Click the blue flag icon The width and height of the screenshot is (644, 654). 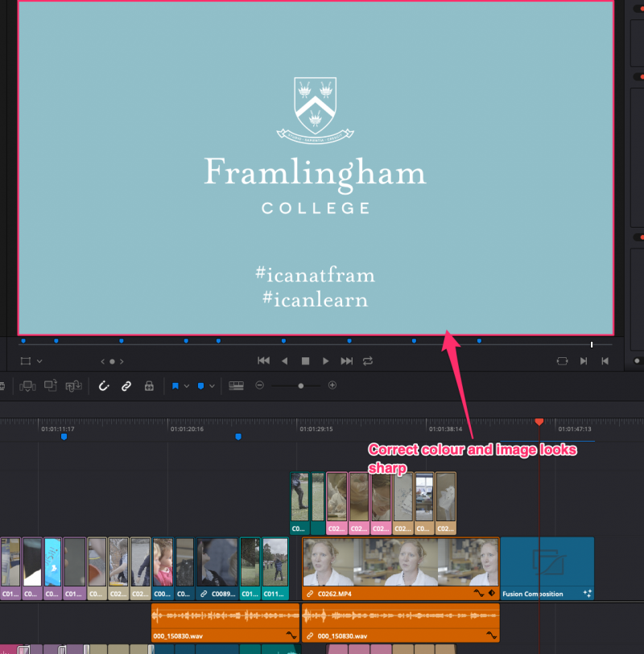[175, 386]
